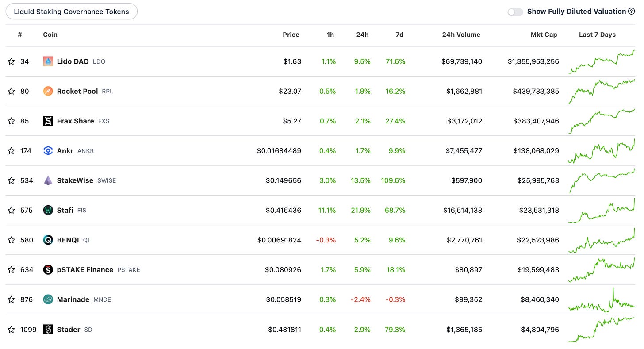Star the StakeWise coin
The width and height of the screenshot is (644, 349).
[11, 180]
